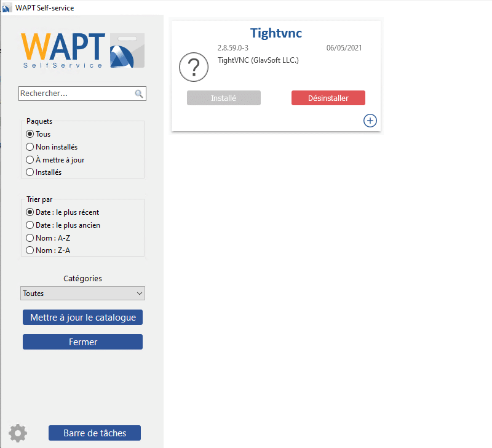Viewport: 492px width, 448px height.
Task: Click the Tightvnc question mark package icon
Action: 194,67
